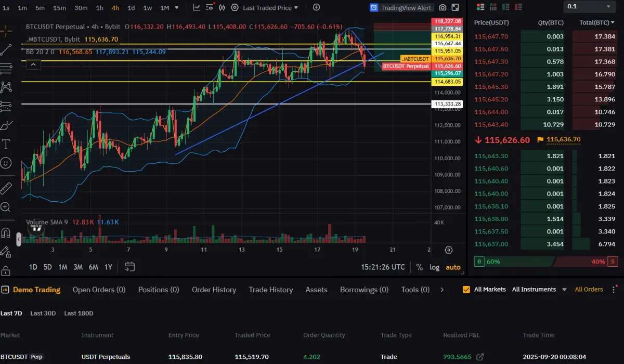The height and width of the screenshot is (364, 624).
Task: Click the TradingView Alert button
Action: (x=401, y=8)
